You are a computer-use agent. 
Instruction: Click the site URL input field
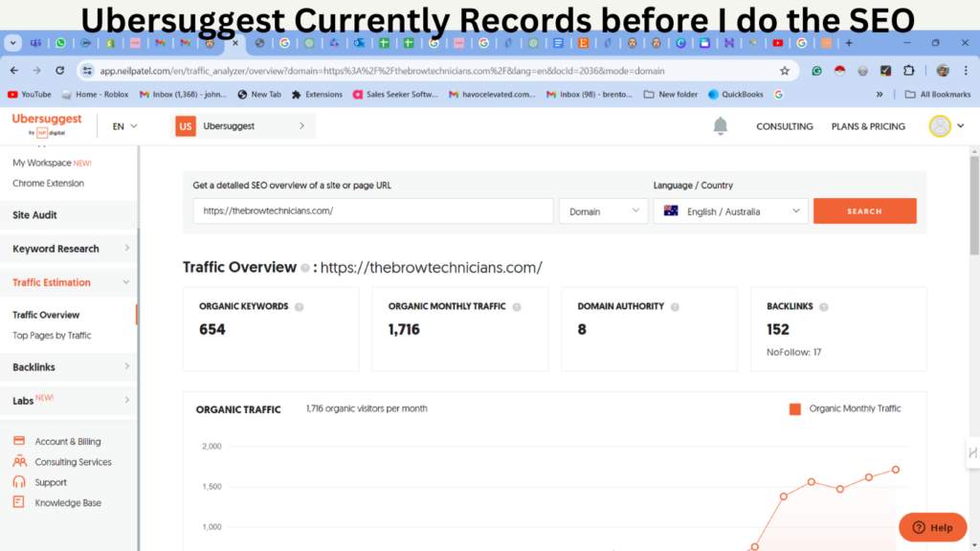(x=373, y=211)
